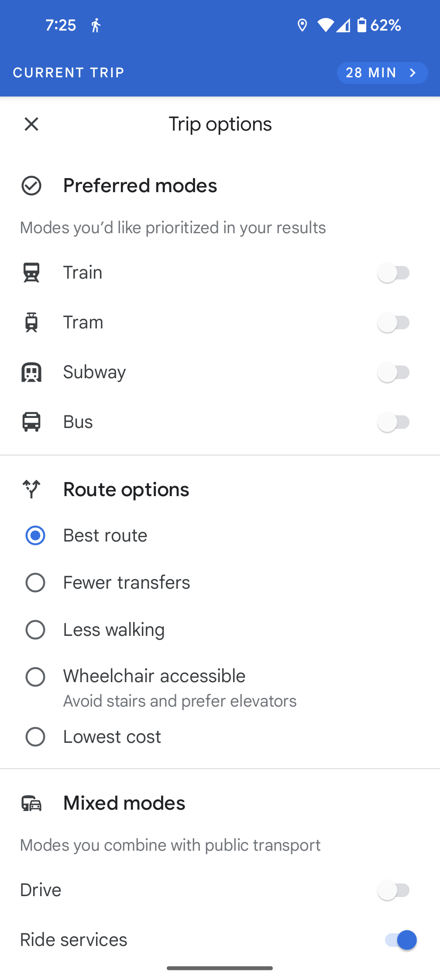
Task: Click the Route options fork icon
Action: pyautogui.click(x=31, y=489)
